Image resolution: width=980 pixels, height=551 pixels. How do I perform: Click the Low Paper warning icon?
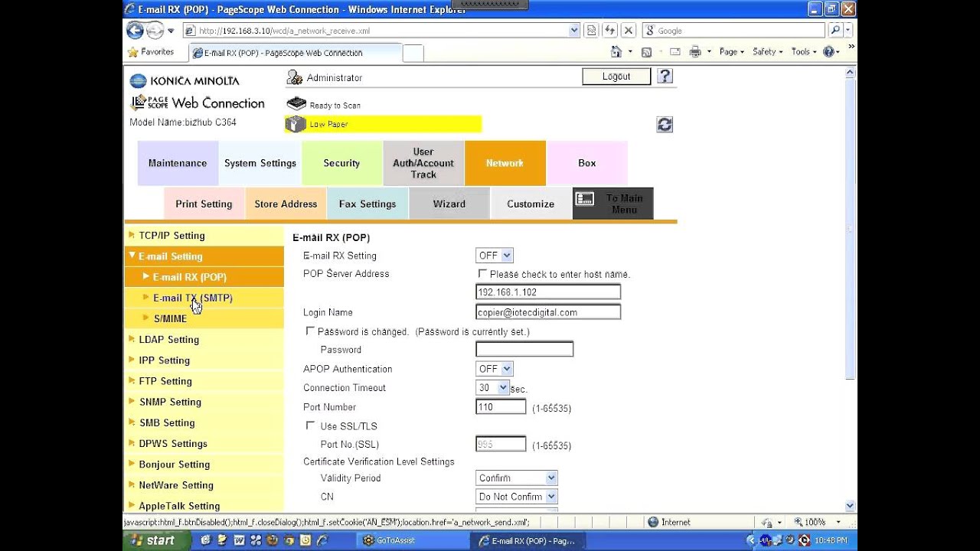pyautogui.click(x=296, y=124)
